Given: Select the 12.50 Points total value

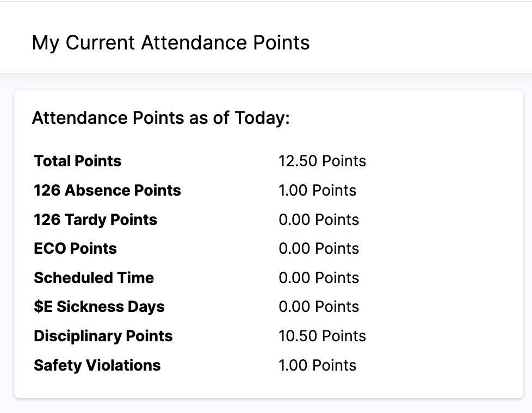Looking at the screenshot, I should coord(323,161).
